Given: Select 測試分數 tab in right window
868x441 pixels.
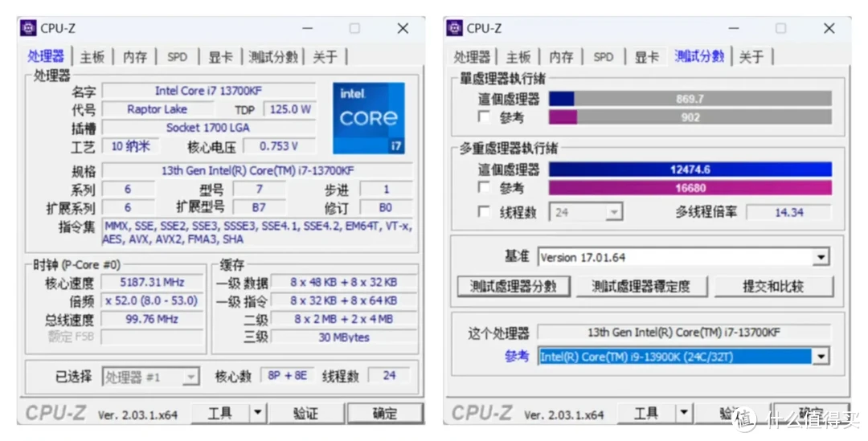Looking at the screenshot, I should pyautogui.click(x=700, y=56).
